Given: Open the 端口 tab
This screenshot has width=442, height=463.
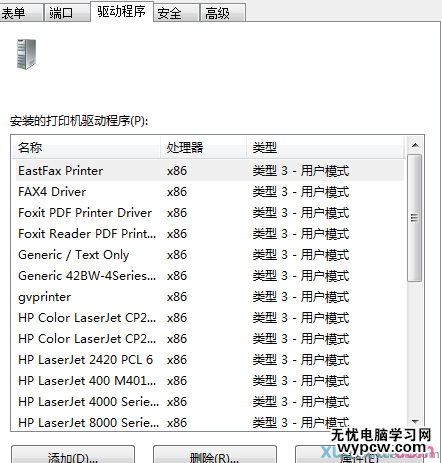Looking at the screenshot, I should [67, 13].
